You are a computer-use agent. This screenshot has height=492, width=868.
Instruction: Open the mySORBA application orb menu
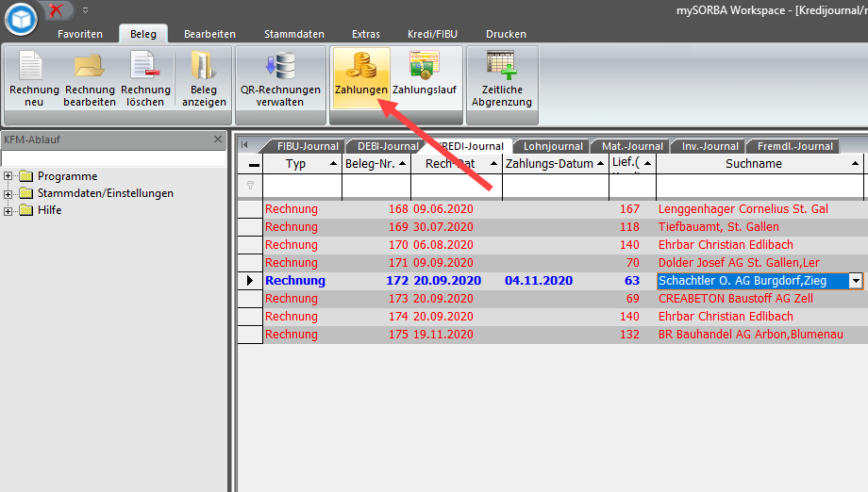point(21,19)
